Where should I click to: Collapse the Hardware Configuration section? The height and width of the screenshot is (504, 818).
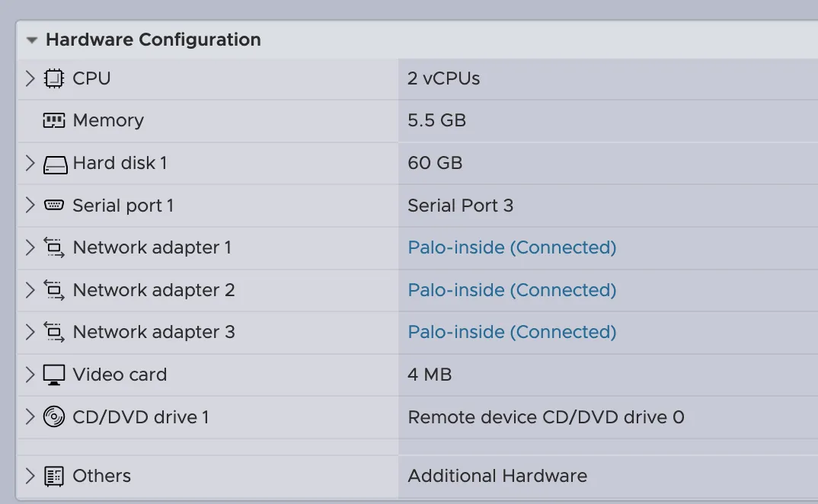[x=31, y=40]
